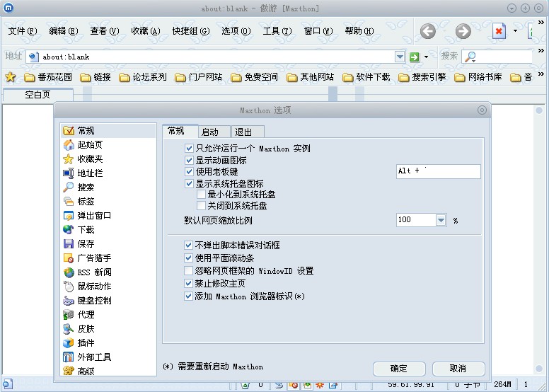Select 地址栏 category in options sidebar
The height and width of the screenshot is (392, 549).
pyautogui.click(x=108, y=173)
